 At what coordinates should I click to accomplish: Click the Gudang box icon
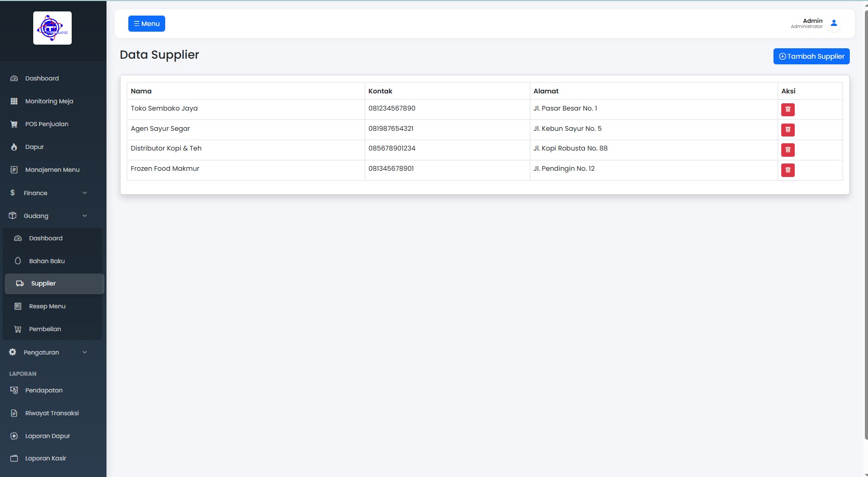click(12, 215)
